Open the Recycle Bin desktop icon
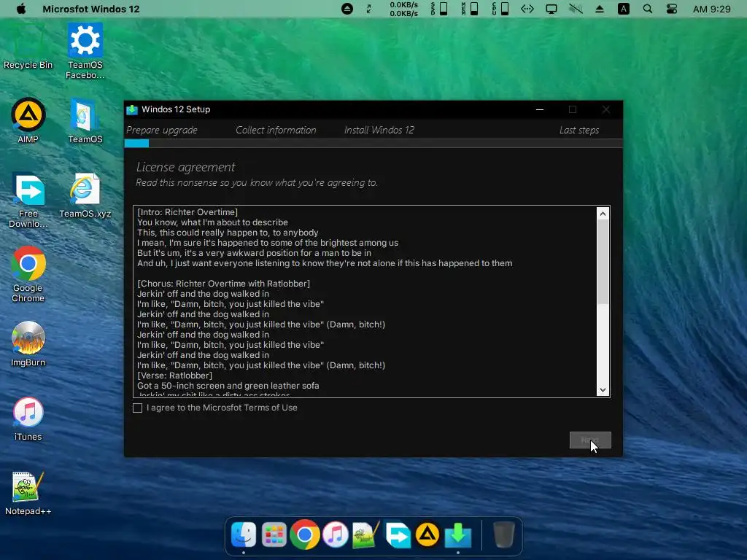The image size is (747, 560). 28,47
